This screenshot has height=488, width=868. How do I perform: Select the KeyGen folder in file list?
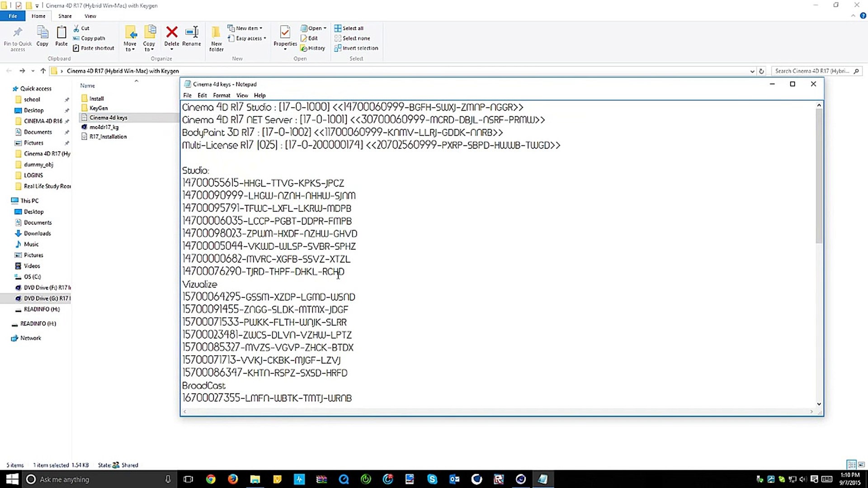[x=98, y=108]
